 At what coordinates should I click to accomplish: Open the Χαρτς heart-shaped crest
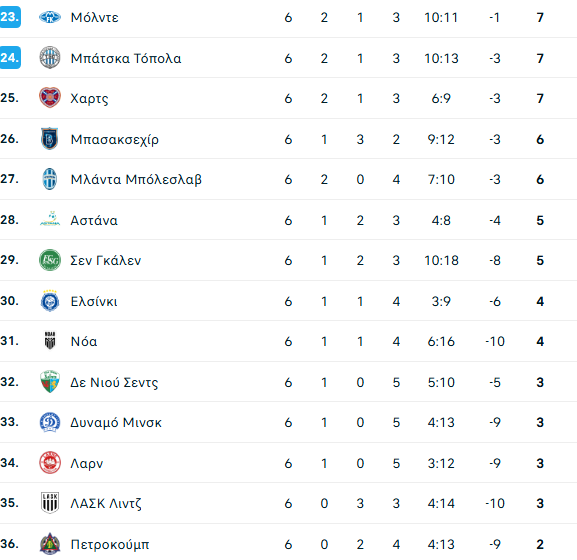[x=50, y=98]
